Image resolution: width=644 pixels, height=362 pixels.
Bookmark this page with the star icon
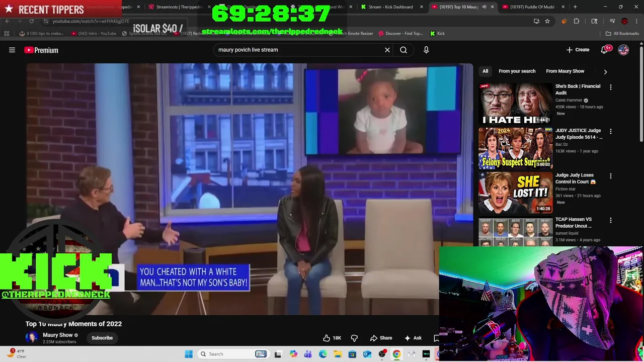[547, 21]
